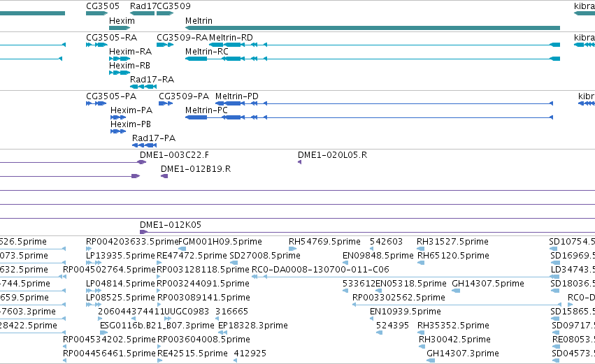Select the RP004203633.5prime EST label
595x364 pixels.
(x=132, y=242)
